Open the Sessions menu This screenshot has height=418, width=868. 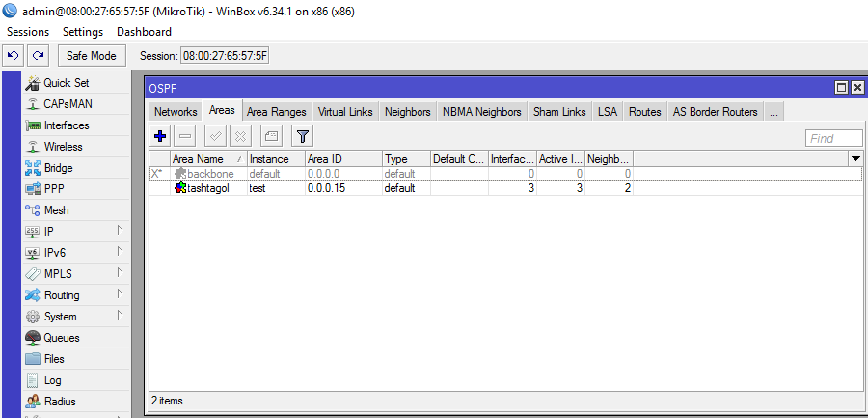[28, 32]
